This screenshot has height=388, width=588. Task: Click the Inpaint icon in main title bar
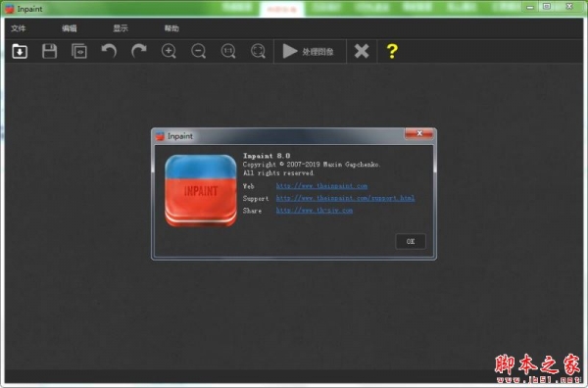[10, 9]
